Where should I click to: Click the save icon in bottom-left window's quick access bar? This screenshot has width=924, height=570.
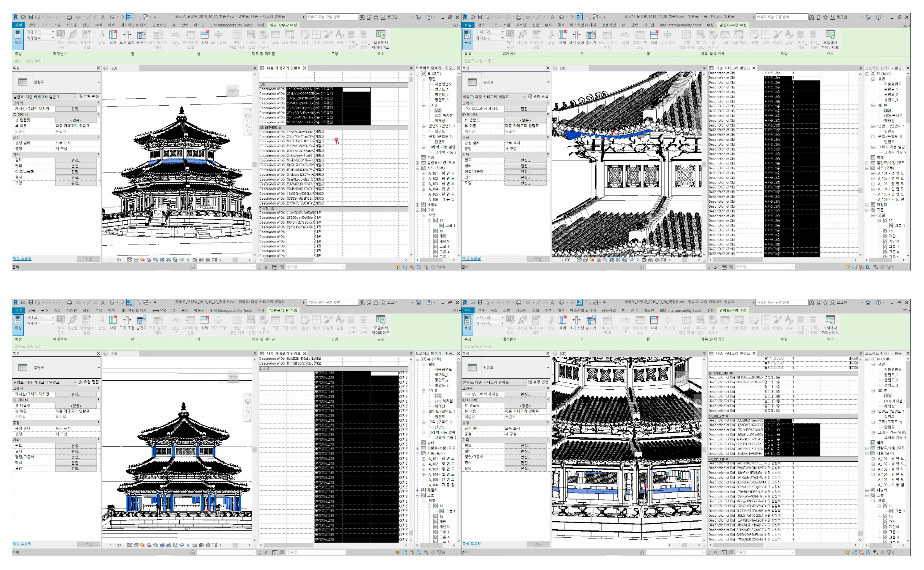pyautogui.click(x=31, y=302)
